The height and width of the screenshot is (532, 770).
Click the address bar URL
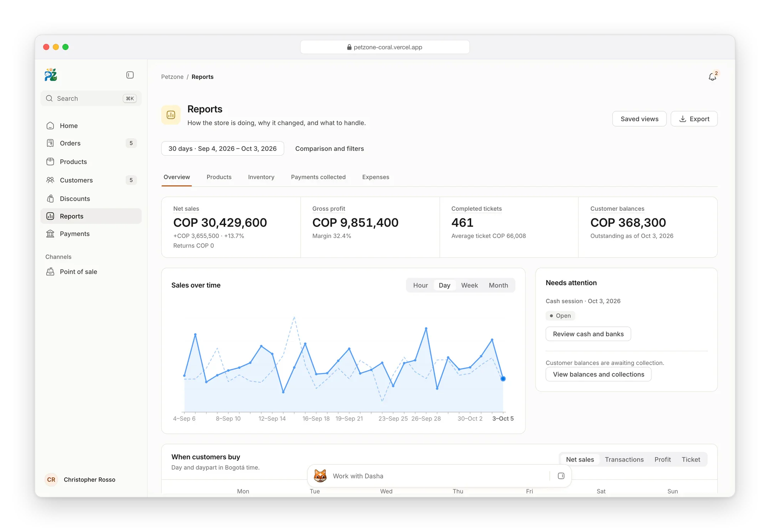[385, 47]
